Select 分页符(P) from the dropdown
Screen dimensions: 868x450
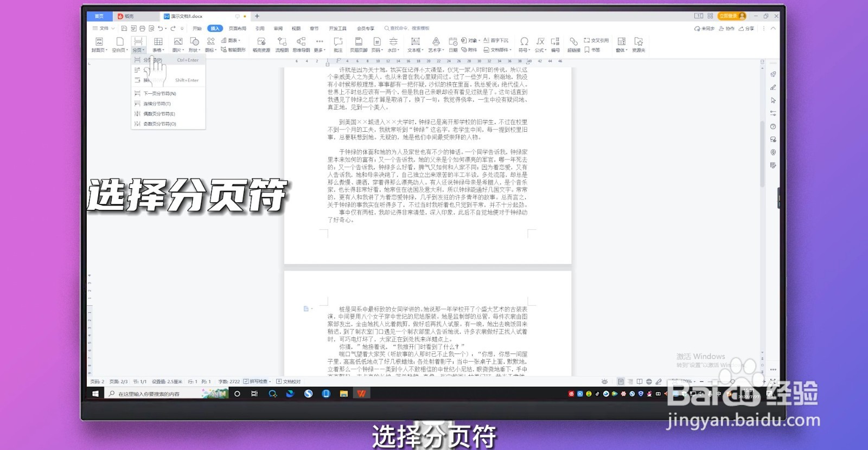click(168, 60)
